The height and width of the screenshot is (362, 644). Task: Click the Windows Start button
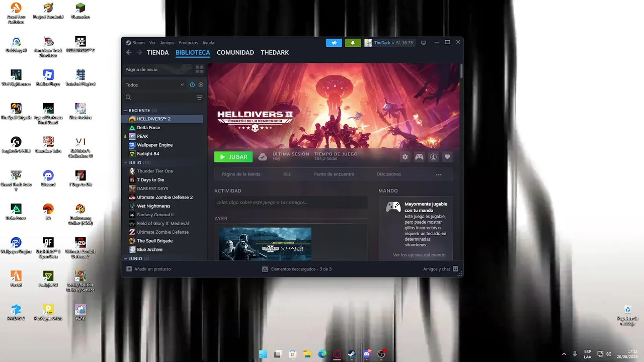263,354
